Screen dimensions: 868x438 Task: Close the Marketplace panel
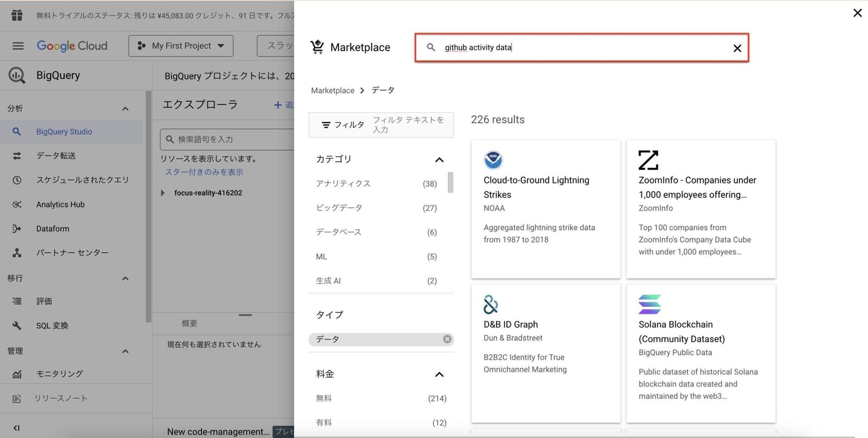(857, 13)
